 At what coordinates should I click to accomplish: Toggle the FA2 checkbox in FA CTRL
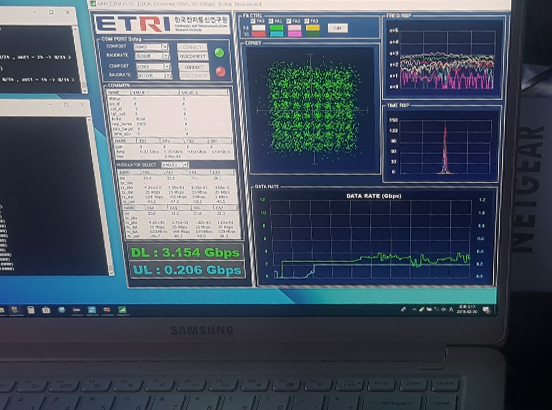[289, 21]
